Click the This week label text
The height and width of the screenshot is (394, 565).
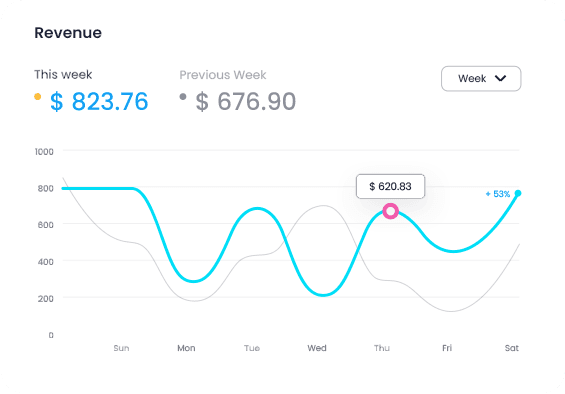(63, 75)
